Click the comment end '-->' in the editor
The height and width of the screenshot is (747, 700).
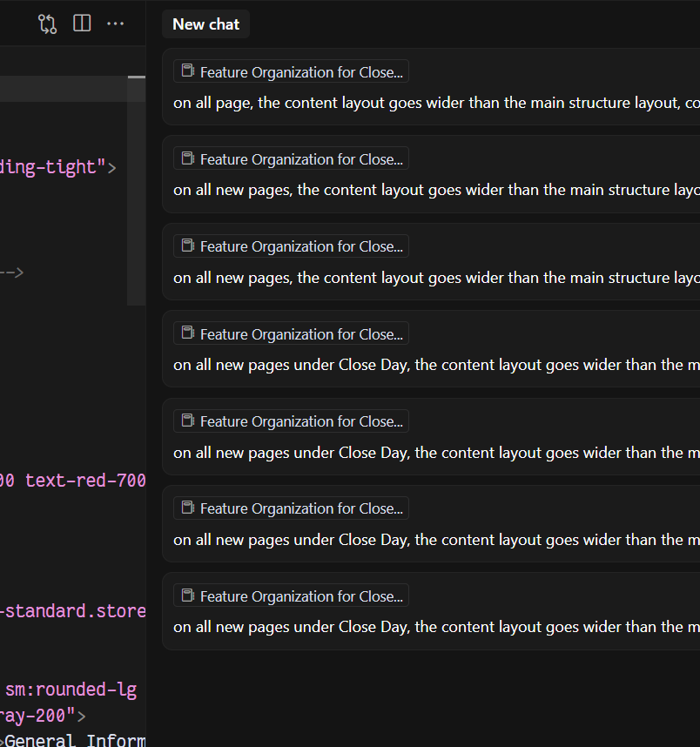[x=12, y=273]
